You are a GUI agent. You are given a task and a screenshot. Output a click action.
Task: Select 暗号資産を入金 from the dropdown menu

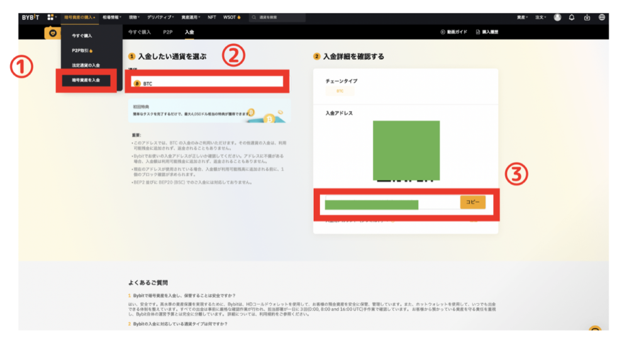(86, 80)
